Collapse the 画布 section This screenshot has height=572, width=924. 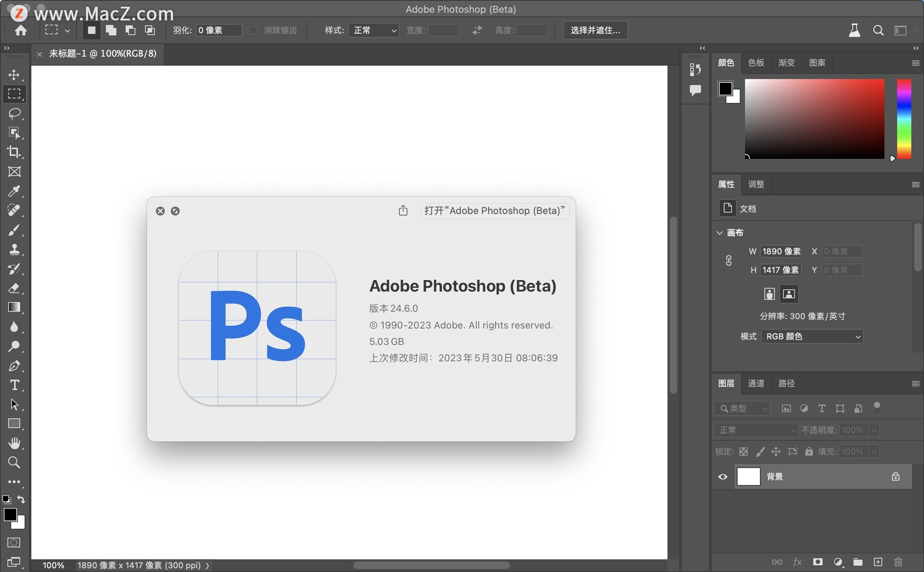[720, 233]
